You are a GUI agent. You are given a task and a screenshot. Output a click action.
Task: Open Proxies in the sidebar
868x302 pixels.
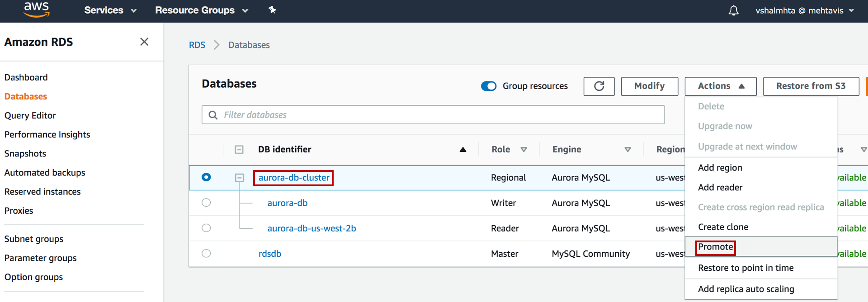point(19,211)
